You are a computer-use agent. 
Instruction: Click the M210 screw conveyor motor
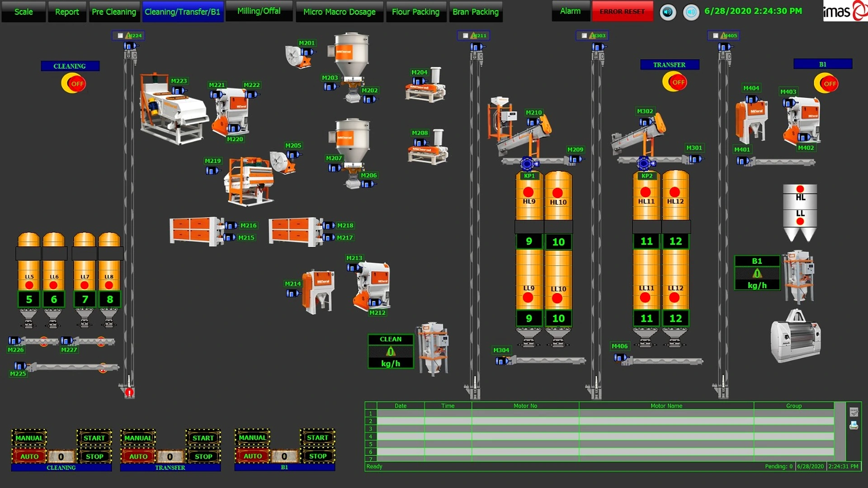[x=534, y=122]
